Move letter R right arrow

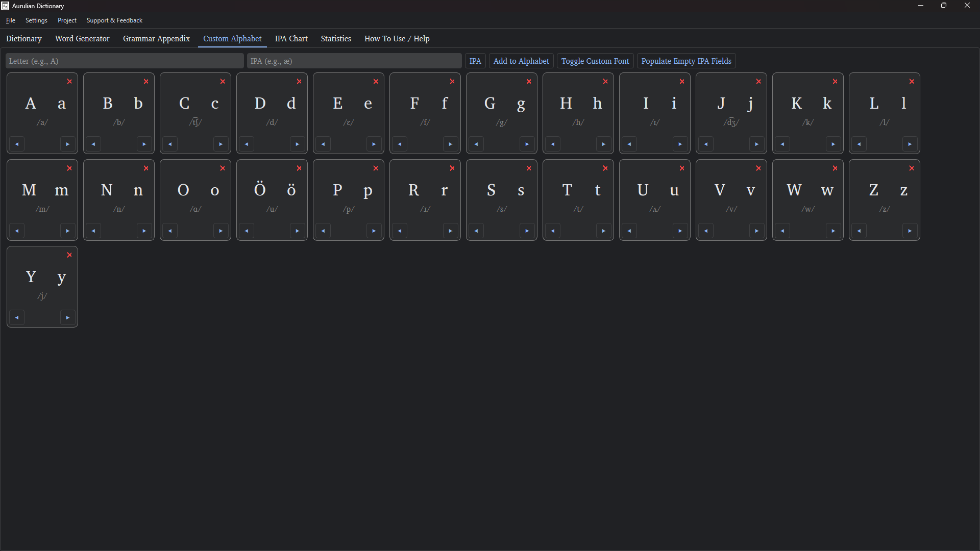(451, 231)
